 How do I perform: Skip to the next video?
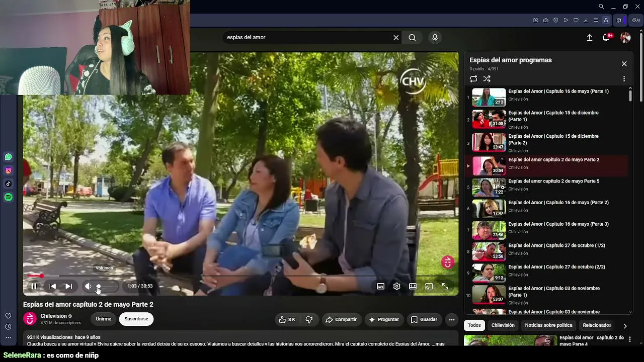click(x=68, y=286)
